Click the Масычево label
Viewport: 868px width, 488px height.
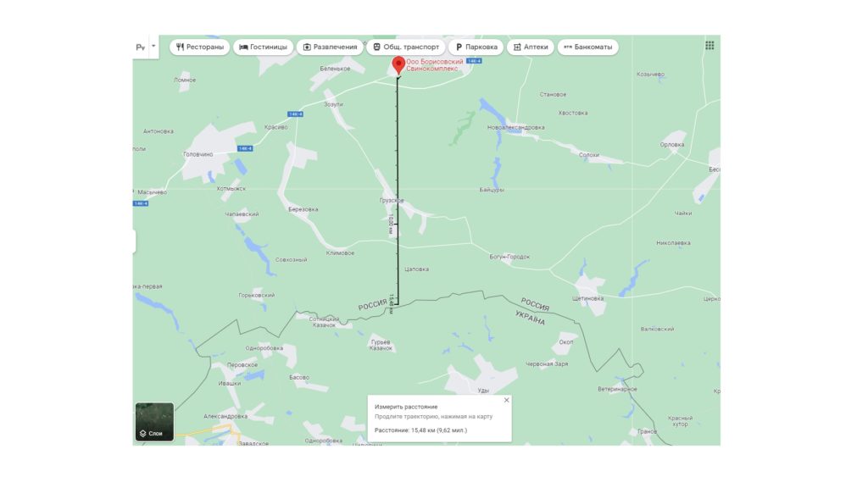(x=153, y=192)
